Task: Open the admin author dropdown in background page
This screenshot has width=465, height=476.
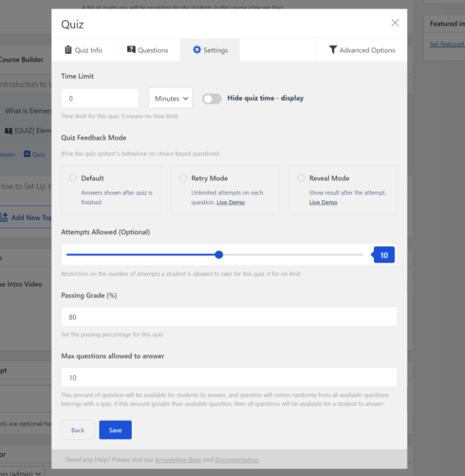Action: pos(23,472)
